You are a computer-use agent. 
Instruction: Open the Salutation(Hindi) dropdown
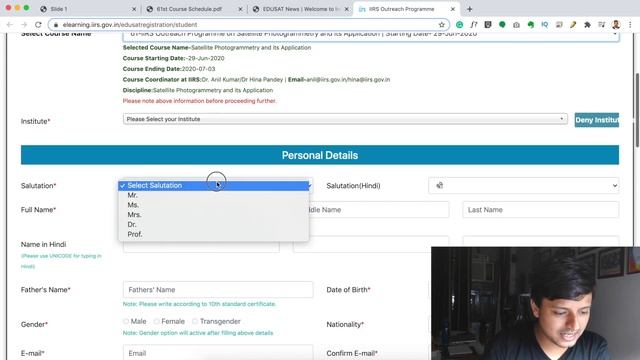524,186
